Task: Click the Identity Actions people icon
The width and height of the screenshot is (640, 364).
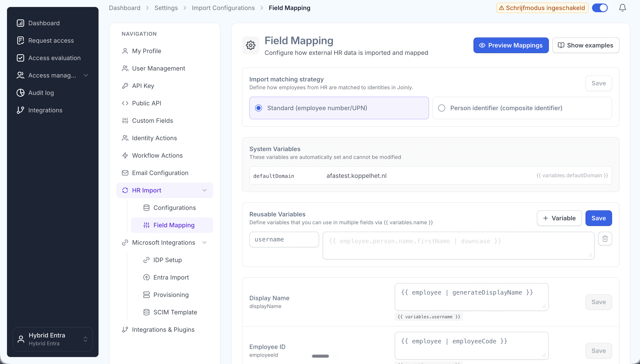Action: 125,138
